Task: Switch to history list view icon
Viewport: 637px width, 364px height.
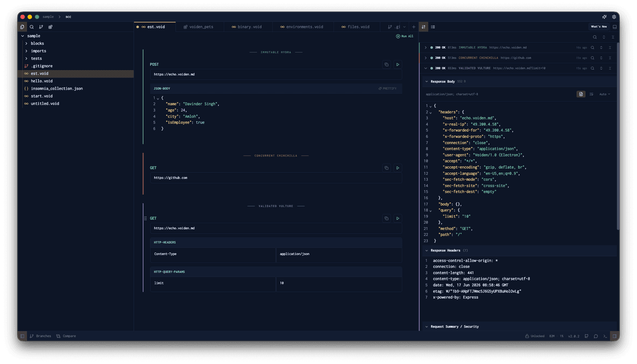Action: 433,27
